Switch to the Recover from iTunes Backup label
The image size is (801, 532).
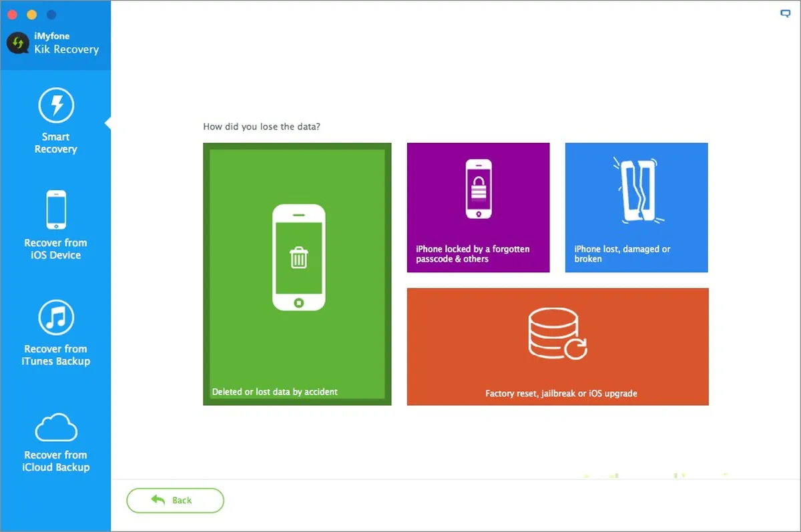click(56, 355)
